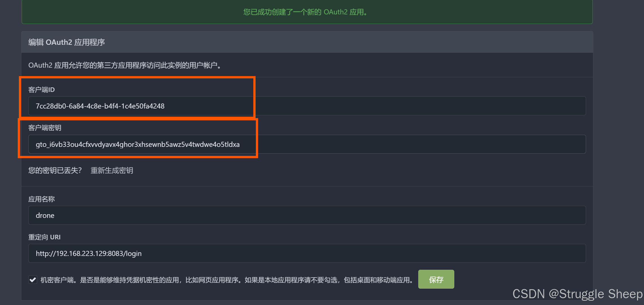Click the 客户端密钥 label text
This screenshot has height=305, width=644.
pos(45,128)
